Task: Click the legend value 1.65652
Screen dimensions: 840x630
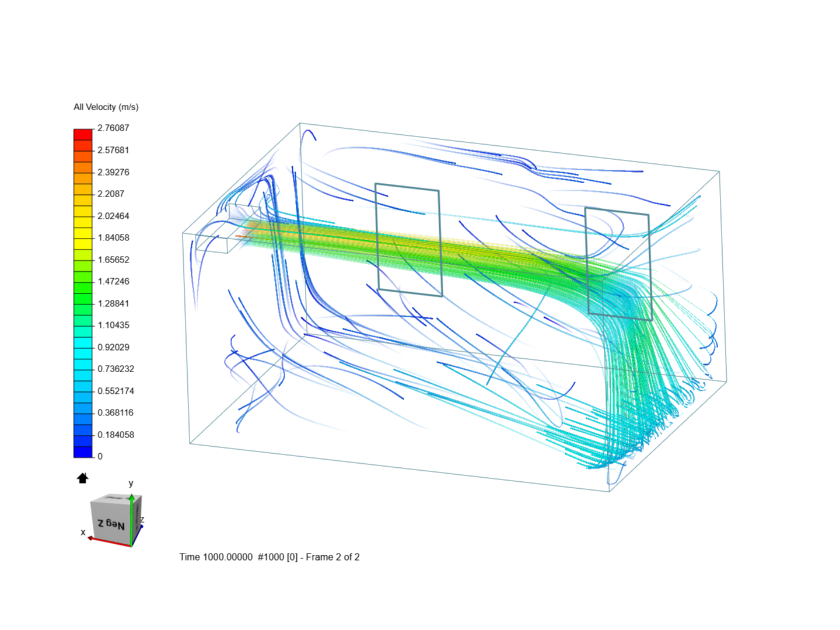Action: (113, 260)
